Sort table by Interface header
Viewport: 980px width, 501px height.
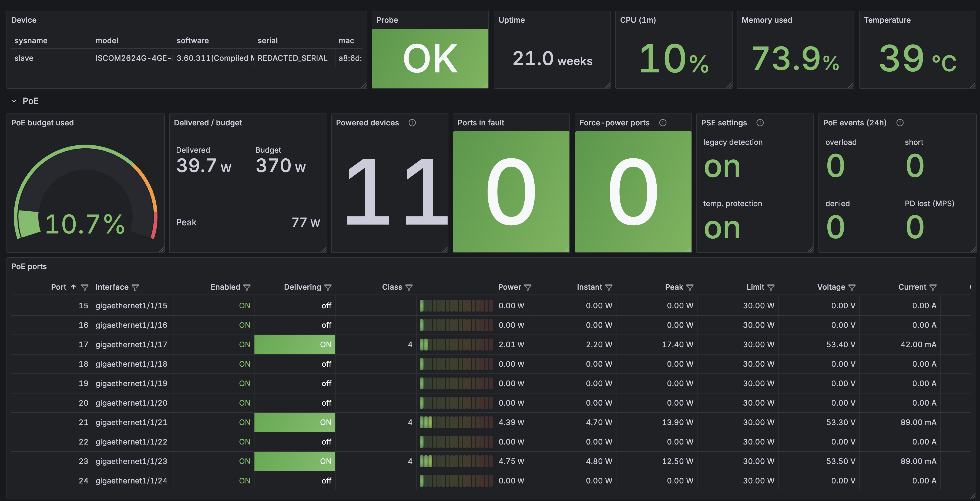pyautogui.click(x=112, y=287)
